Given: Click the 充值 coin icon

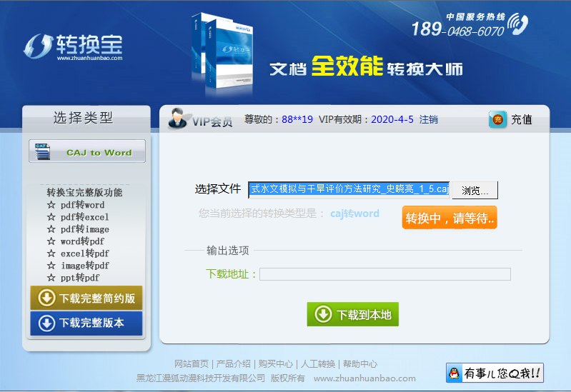Looking at the screenshot, I should tap(497, 119).
